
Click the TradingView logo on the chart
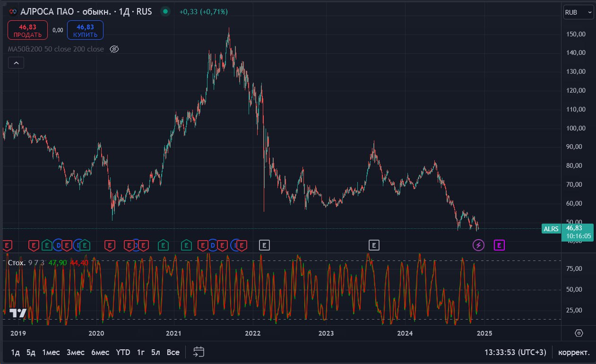pos(18,313)
